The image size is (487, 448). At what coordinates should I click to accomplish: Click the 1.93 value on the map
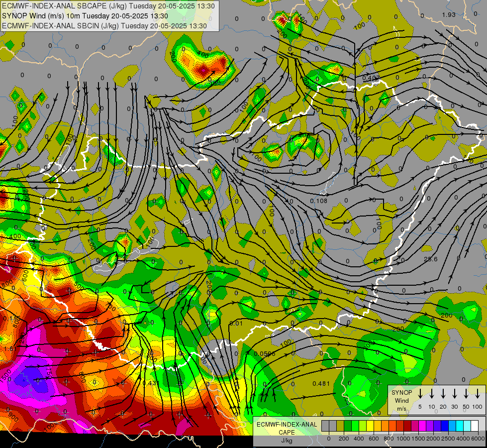pos(449,14)
